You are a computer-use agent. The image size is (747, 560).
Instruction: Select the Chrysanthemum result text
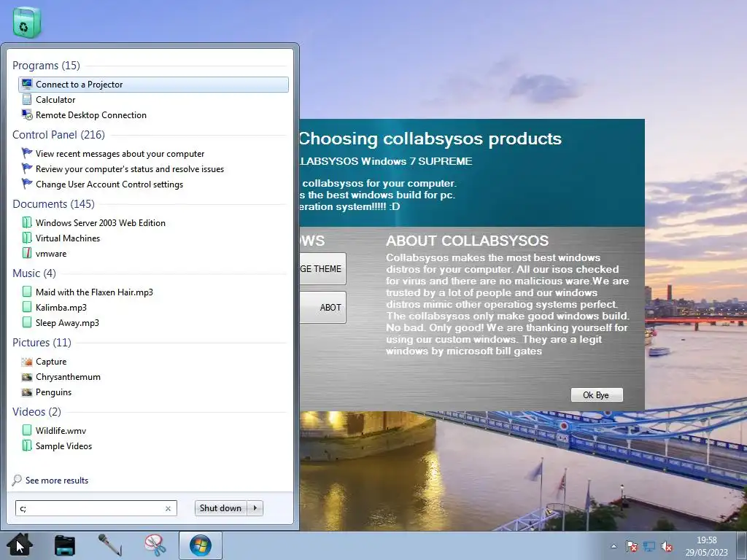[x=68, y=377]
